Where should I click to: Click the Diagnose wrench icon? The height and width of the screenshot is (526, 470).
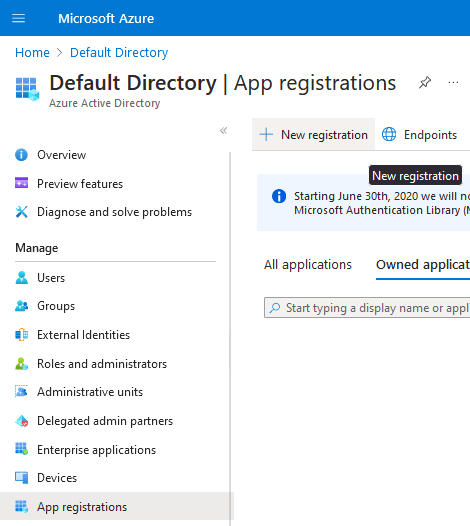tap(21, 212)
